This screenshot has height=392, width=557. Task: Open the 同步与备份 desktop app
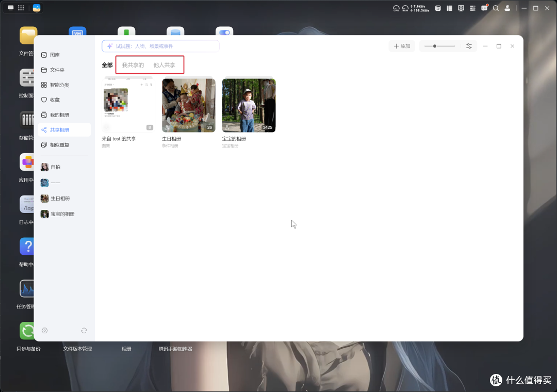[27, 331]
